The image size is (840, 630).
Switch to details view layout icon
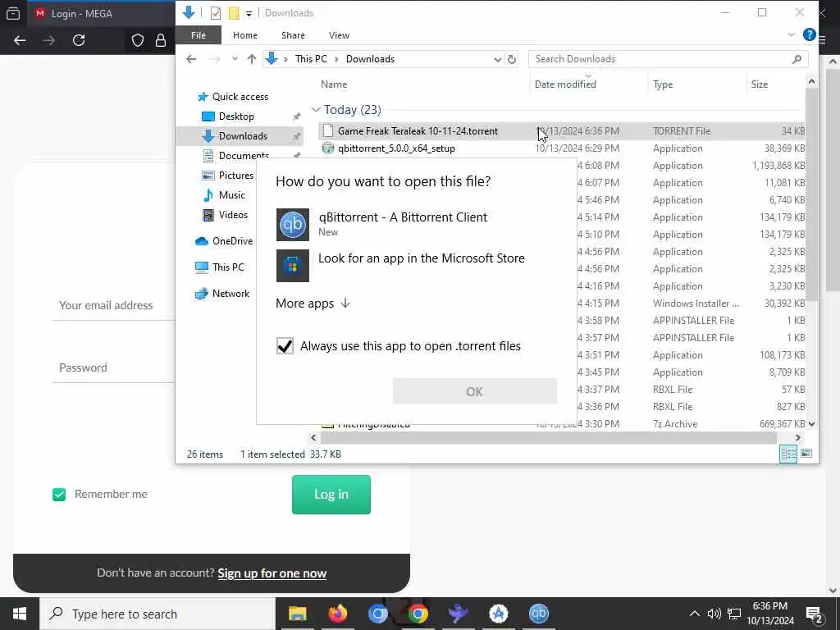(788, 454)
